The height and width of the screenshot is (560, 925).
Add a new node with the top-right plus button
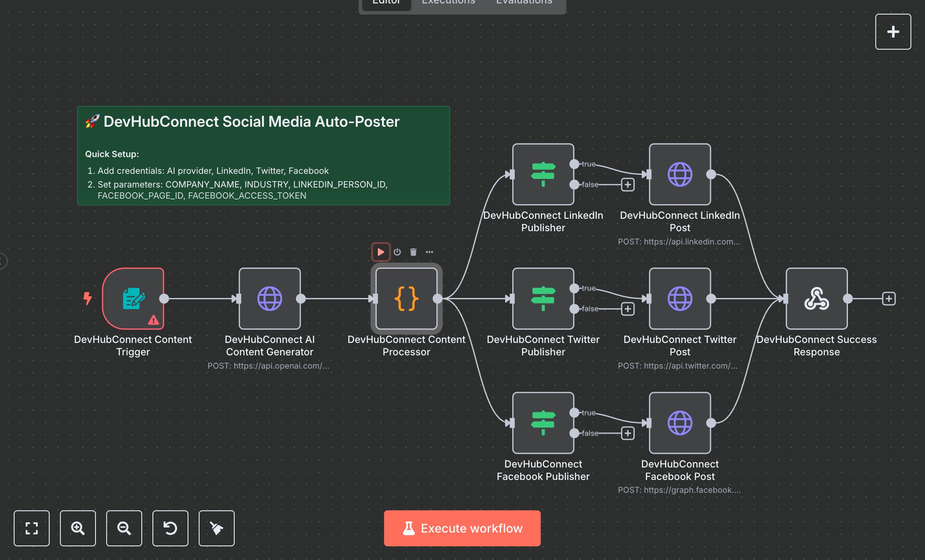pos(893,31)
